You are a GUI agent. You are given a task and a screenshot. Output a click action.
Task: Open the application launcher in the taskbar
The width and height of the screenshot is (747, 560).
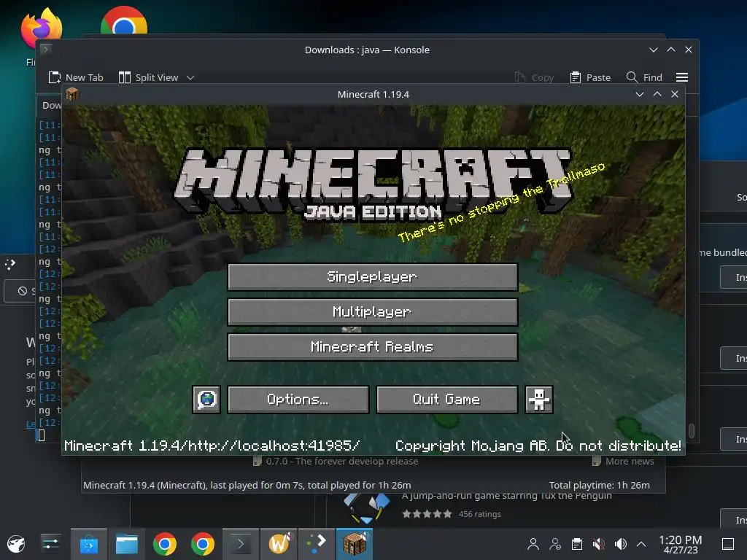(x=16, y=544)
